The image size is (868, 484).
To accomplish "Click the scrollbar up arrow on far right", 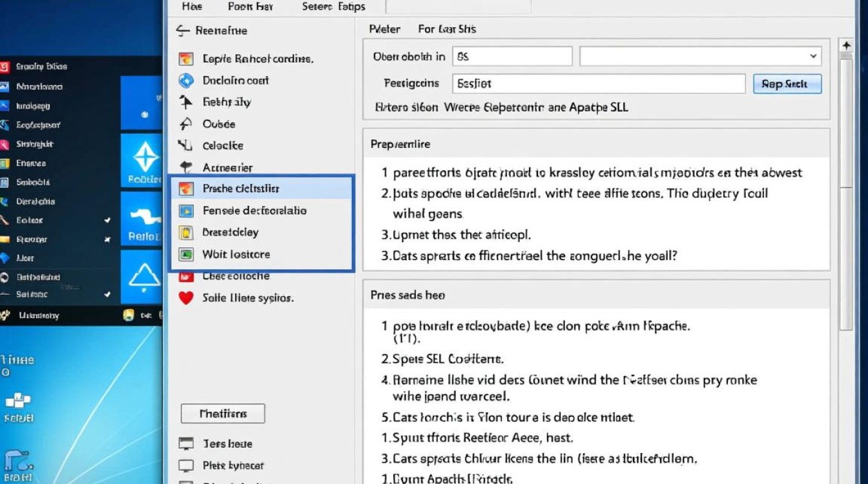I will (x=846, y=45).
